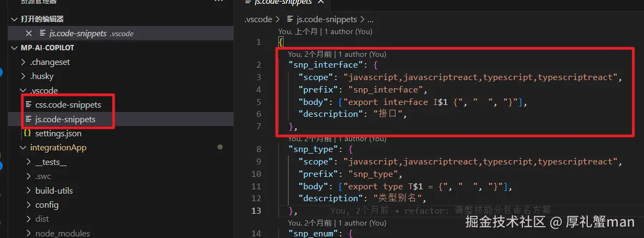This screenshot has width=644, height=238.
Task: Expand the __tests__ folder chevron
Action: point(28,162)
